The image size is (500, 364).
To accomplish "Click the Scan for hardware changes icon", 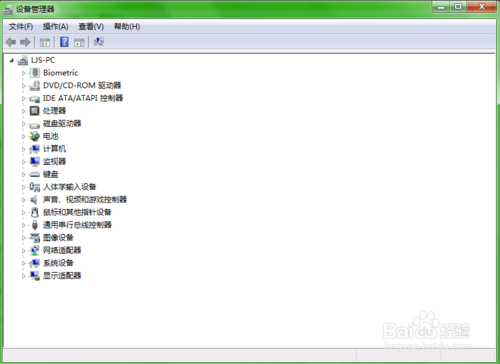I will pyautogui.click(x=99, y=42).
